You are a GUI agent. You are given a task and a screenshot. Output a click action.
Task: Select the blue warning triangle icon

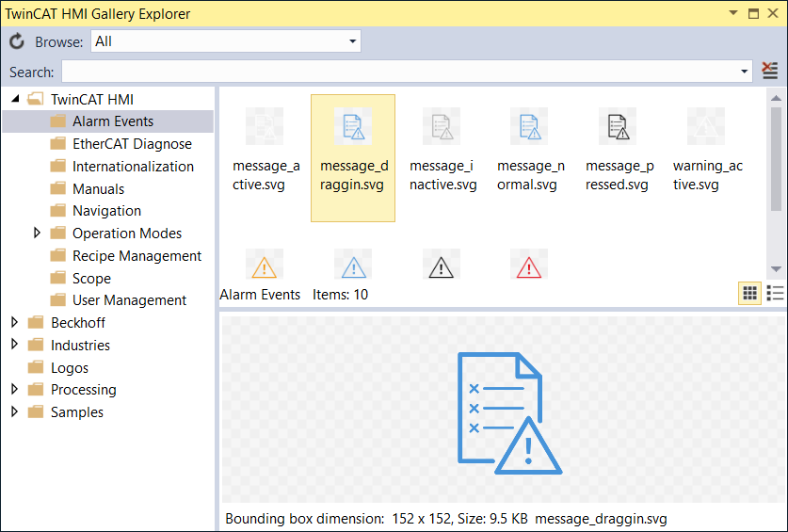click(353, 266)
